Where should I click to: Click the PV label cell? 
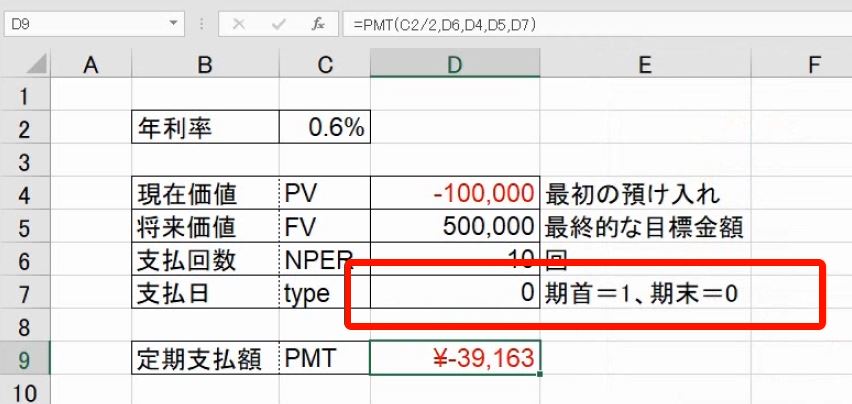[x=325, y=194]
